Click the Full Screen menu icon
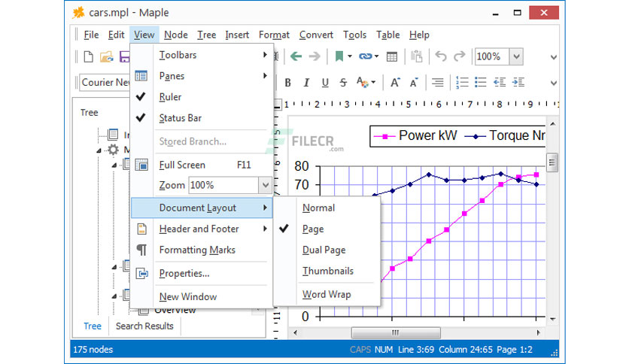Image resolution: width=629 pixels, height=364 pixels. (x=141, y=165)
